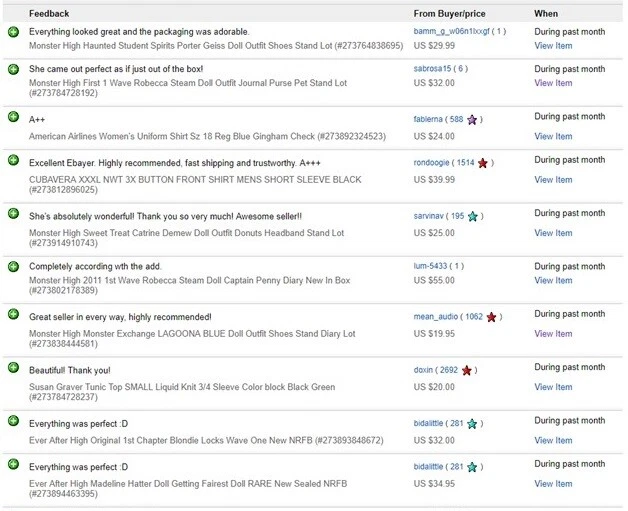Click green plus icon beside 'Beautiful! Thank you!'
The image size is (628, 511).
[13, 368]
